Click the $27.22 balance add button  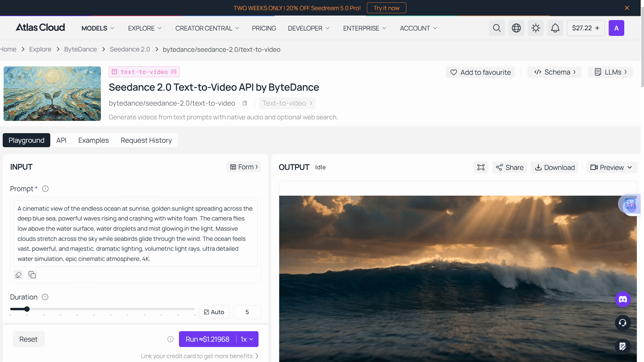pos(586,28)
